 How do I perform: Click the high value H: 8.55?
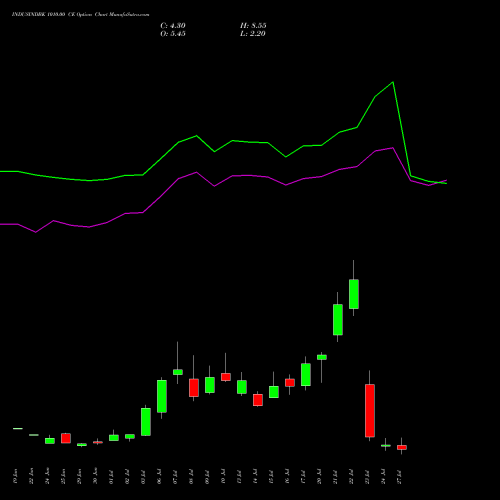pyautogui.click(x=253, y=26)
